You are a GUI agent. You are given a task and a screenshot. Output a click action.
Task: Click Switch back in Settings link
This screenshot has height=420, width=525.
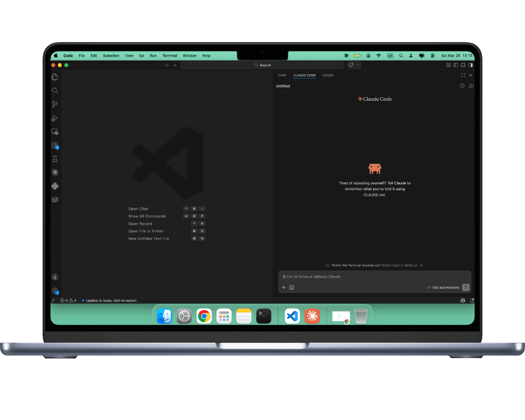coord(400,266)
